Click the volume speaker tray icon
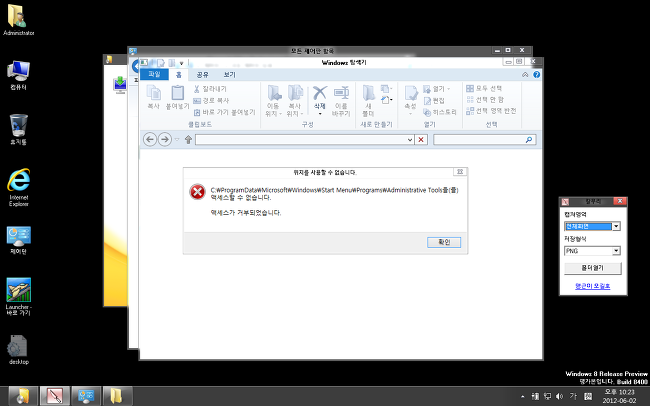Screen dimensions: 650x406 [x=559, y=396]
